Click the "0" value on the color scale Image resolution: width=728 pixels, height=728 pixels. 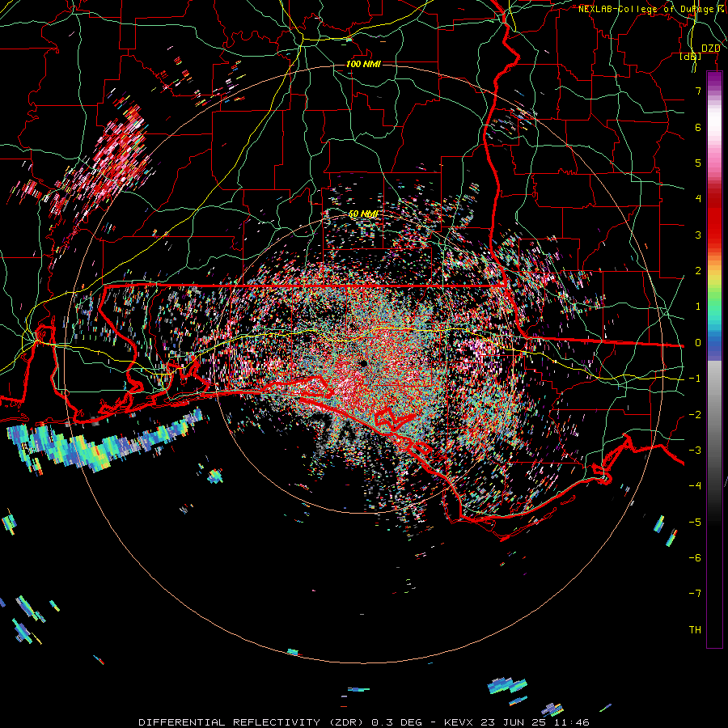698,343
